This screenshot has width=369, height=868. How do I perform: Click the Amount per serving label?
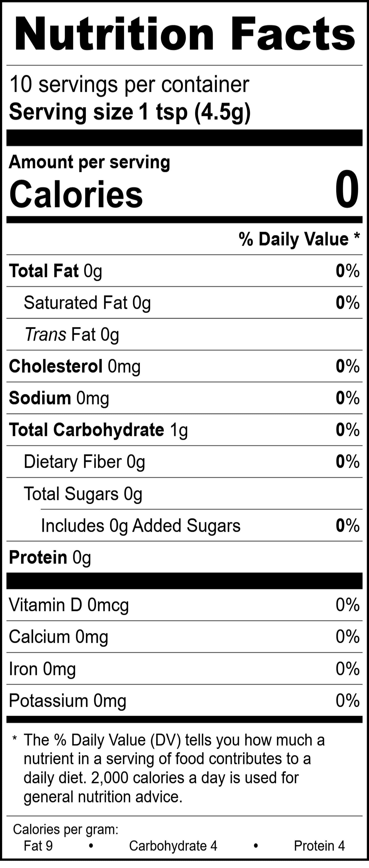point(89,162)
